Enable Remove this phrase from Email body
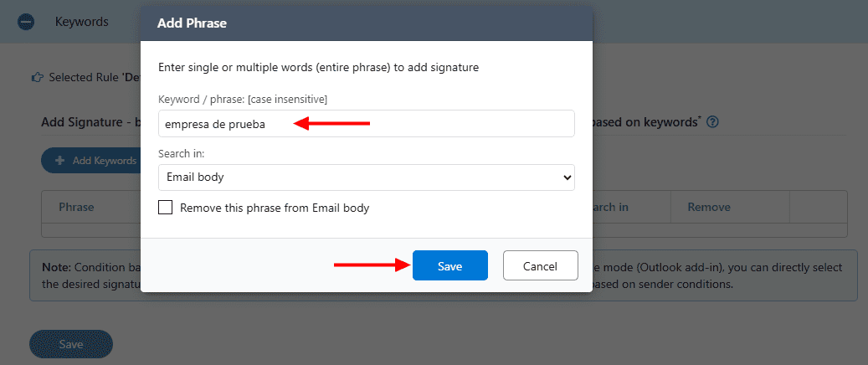This screenshot has height=365, width=868. coord(166,208)
